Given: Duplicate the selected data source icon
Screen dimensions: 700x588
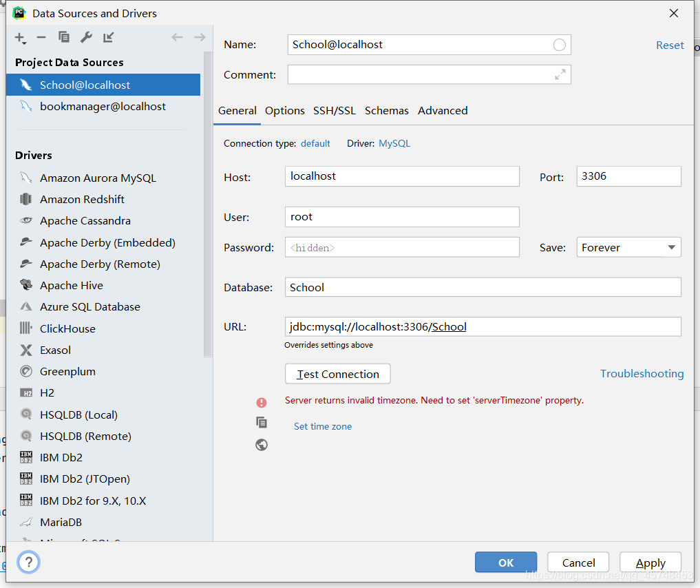Looking at the screenshot, I should click(64, 38).
